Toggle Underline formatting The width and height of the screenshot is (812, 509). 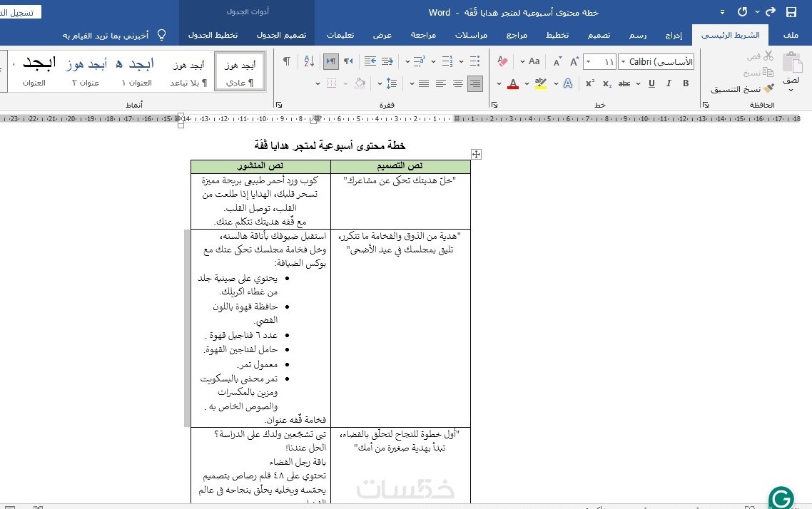click(651, 83)
